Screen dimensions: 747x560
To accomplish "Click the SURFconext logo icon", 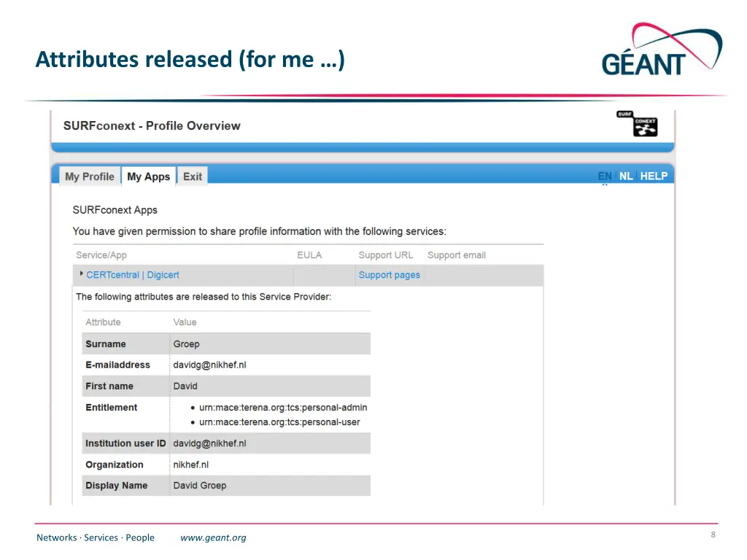I will [637, 124].
